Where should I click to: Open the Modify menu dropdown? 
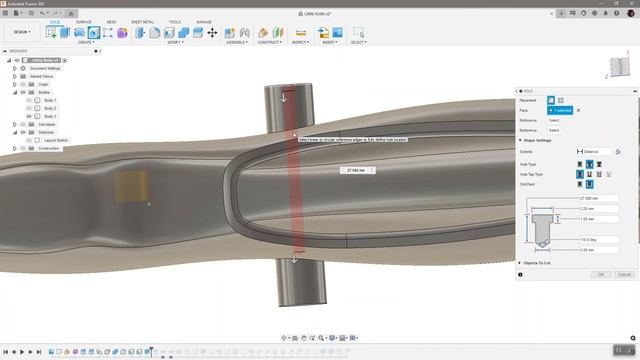pyautogui.click(x=176, y=42)
